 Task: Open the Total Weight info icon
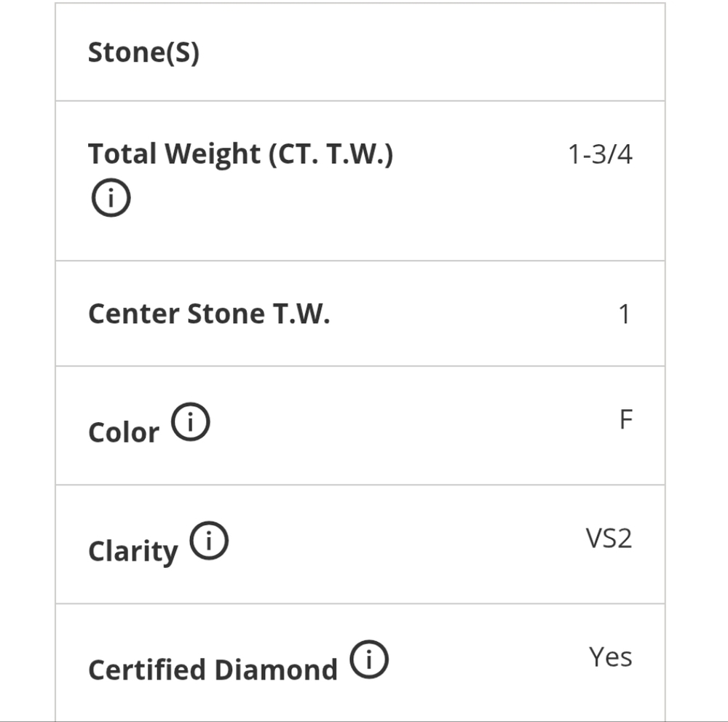click(111, 197)
